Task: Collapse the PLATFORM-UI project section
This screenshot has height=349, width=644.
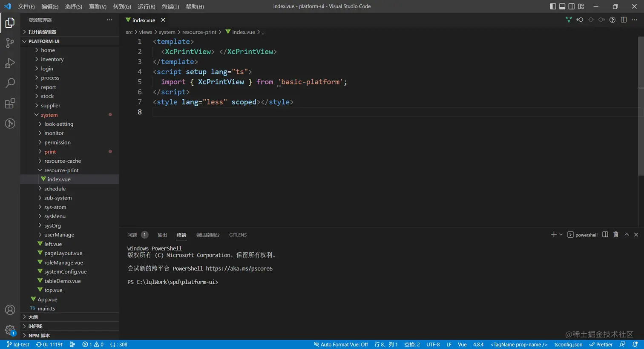Action: coord(70,41)
